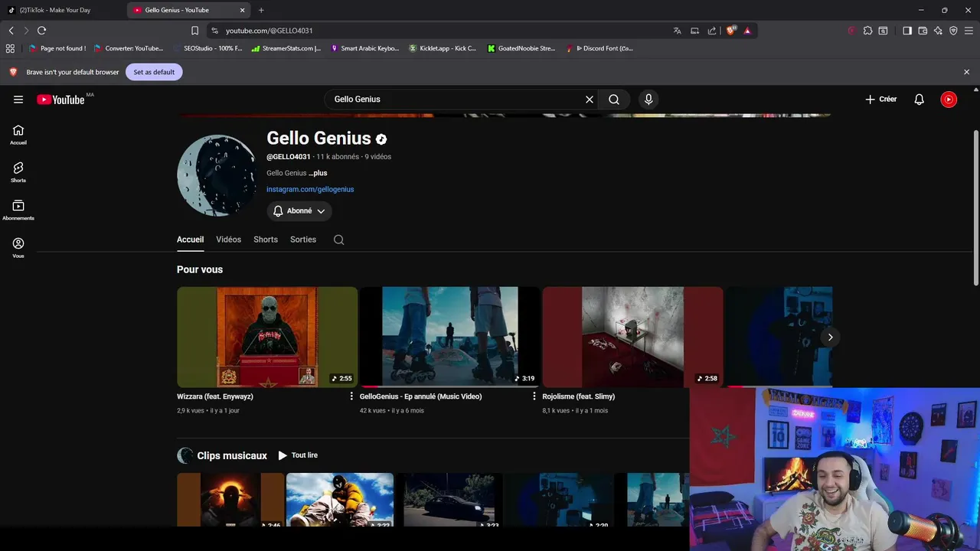This screenshot has width=980, height=551.
Task: Toggle the Brave sidebar panel icon
Action: click(907, 31)
